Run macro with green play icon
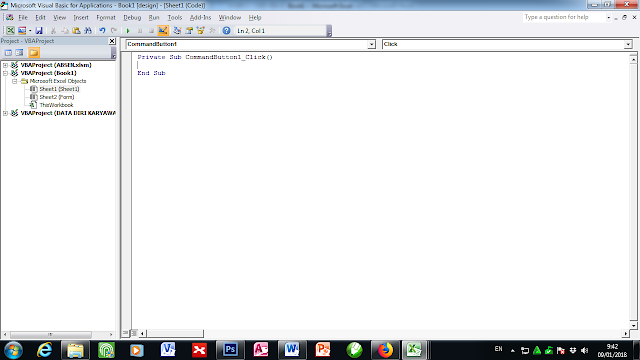This screenshot has width=640, height=360. click(128, 31)
